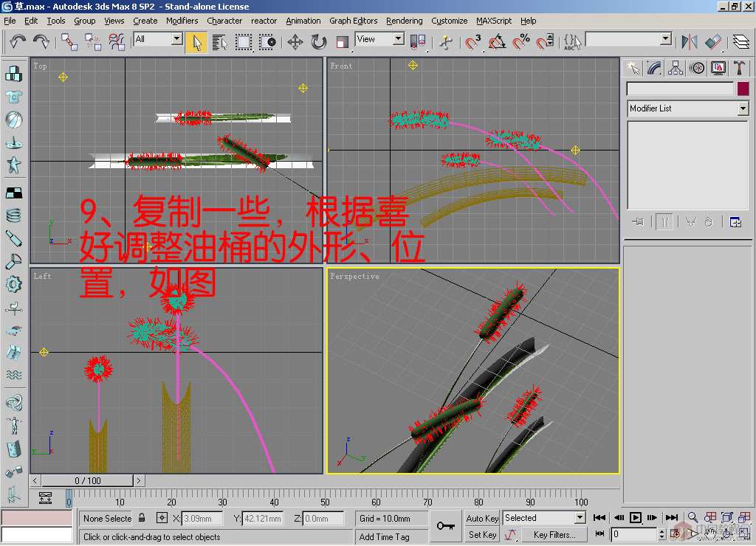This screenshot has width=756, height=546.
Task: Open the MAXScript menu
Action: coord(494,21)
